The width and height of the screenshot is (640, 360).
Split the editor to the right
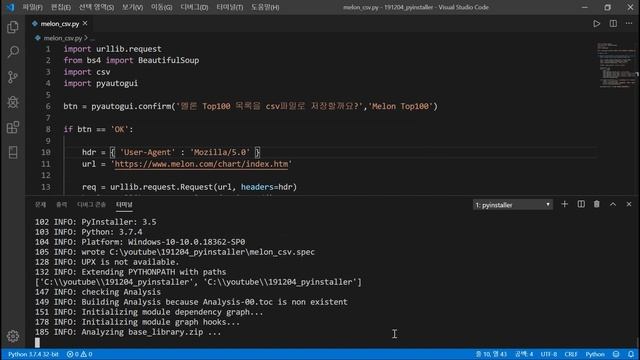pos(613,24)
